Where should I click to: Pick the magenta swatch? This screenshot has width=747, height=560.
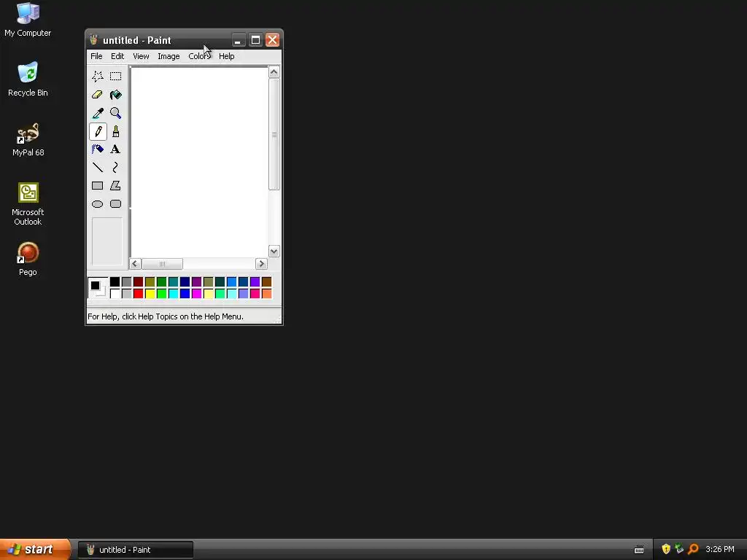tap(197, 293)
